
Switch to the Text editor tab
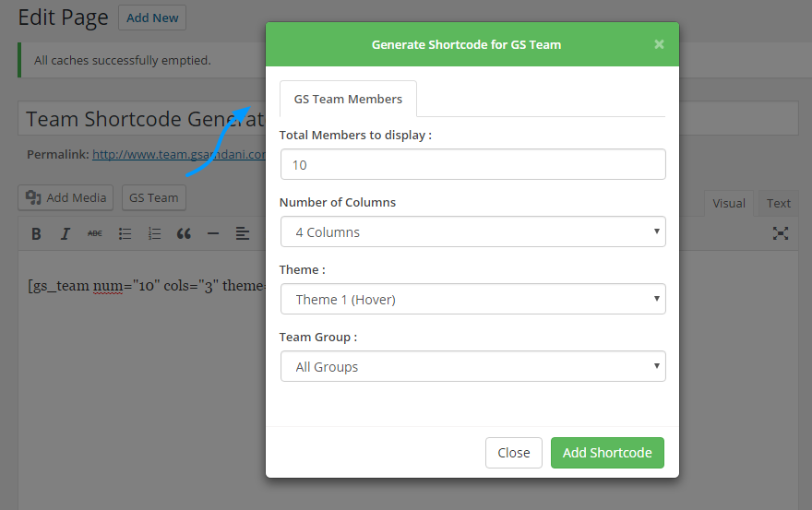pos(779,203)
